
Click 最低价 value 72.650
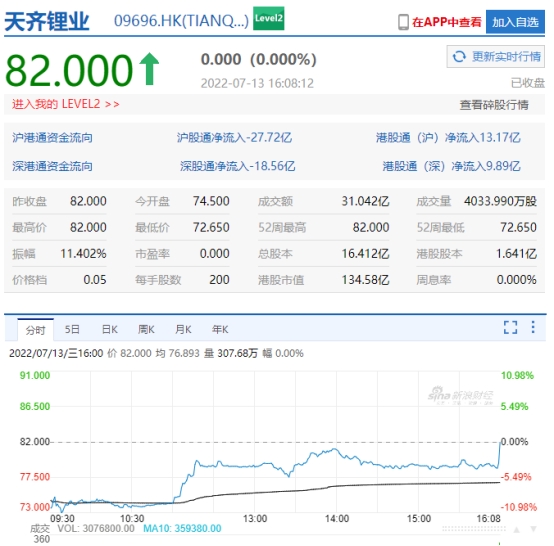[211, 227]
